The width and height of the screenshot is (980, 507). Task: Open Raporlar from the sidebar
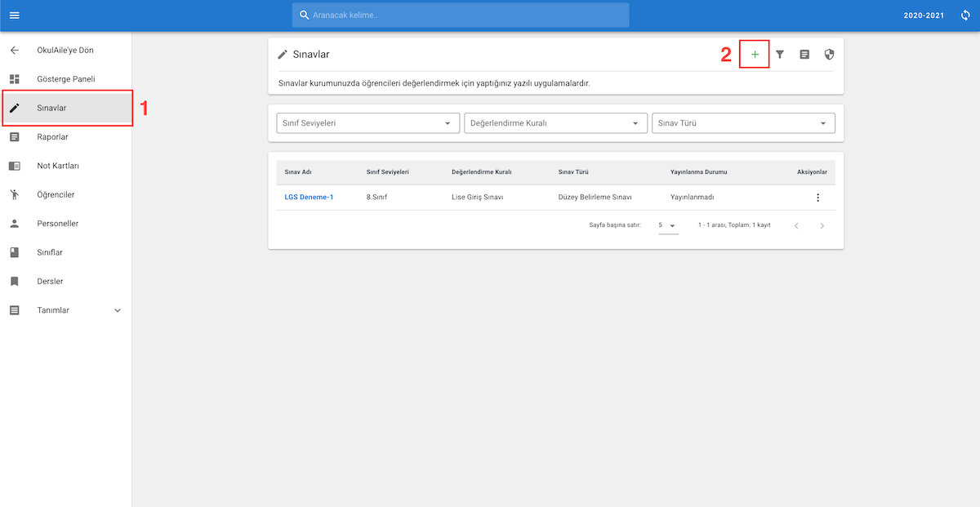click(66, 137)
